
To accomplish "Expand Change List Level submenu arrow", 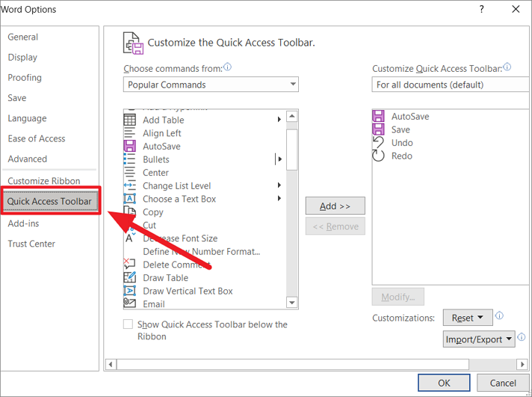I will 279,185.
